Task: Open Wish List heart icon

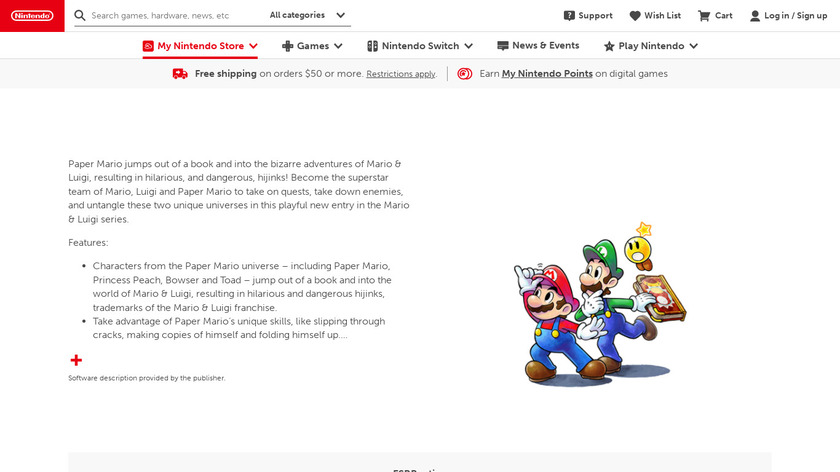Action: click(635, 16)
